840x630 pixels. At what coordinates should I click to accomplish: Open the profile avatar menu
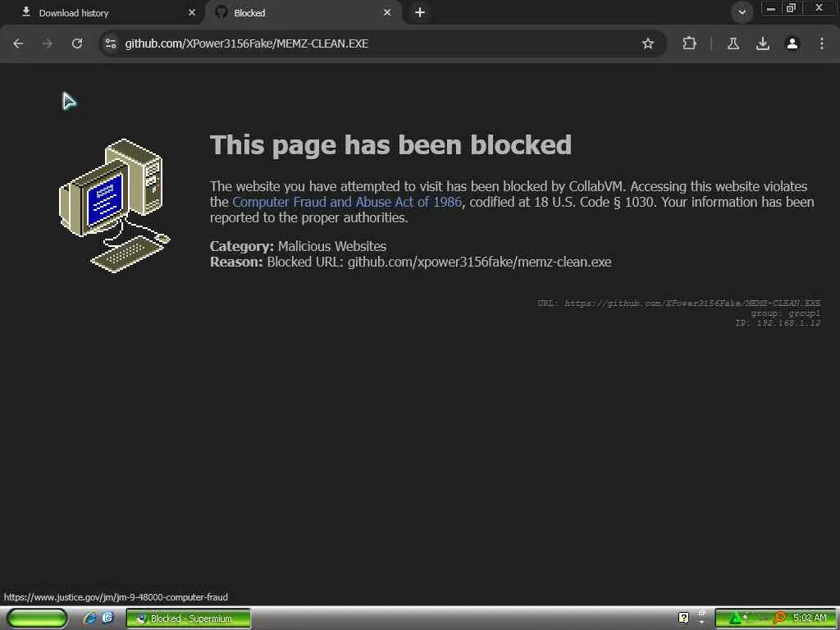(792, 43)
